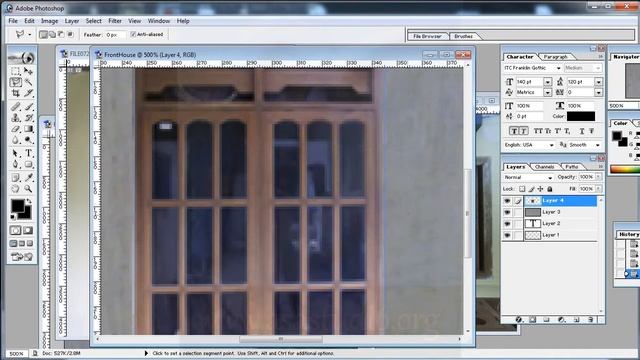Open the leading 120 pt dropdown
The width and height of the screenshot is (640, 360).
(598, 82)
